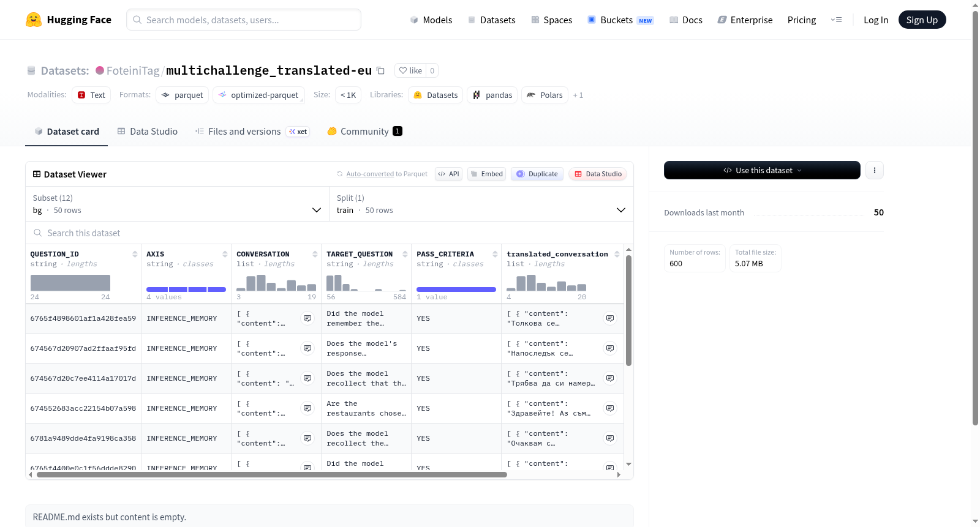
Task: Open the Pricing page
Action: 802,20
